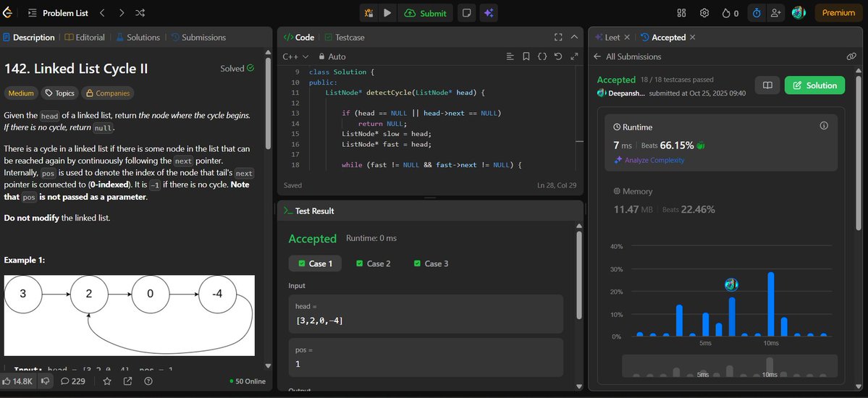The width and height of the screenshot is (868, 398).
Task: Click the head input value field
Action: click(426, 314)
